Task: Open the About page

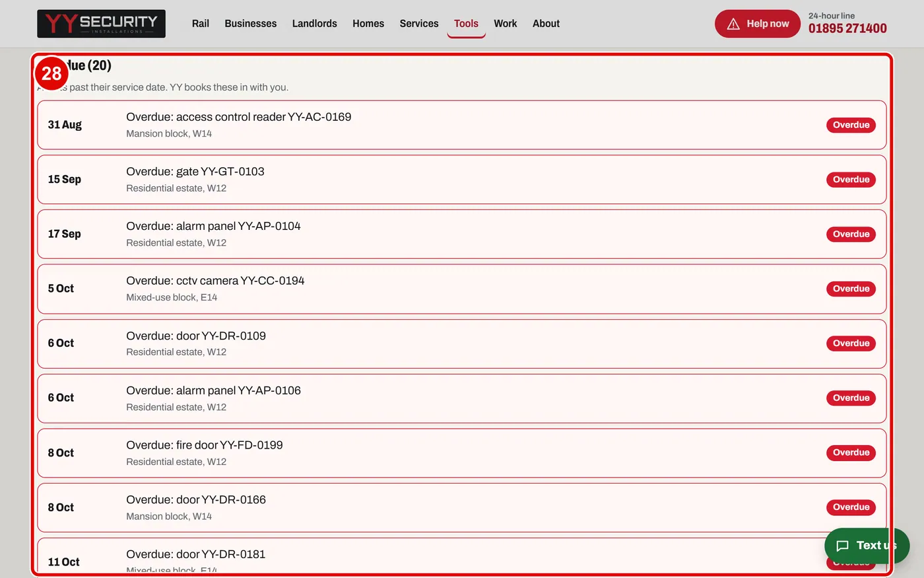Action: tap(546, 24)
